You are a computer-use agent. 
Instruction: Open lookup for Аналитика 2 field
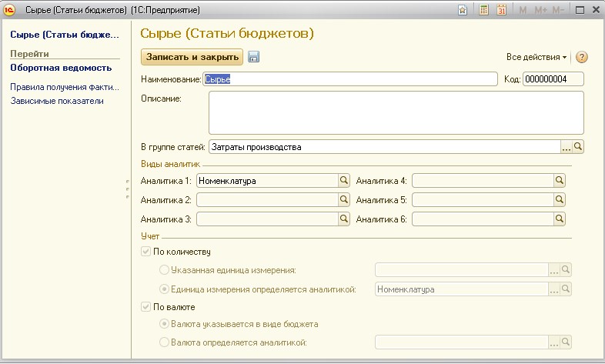click(x=344, y=199)
